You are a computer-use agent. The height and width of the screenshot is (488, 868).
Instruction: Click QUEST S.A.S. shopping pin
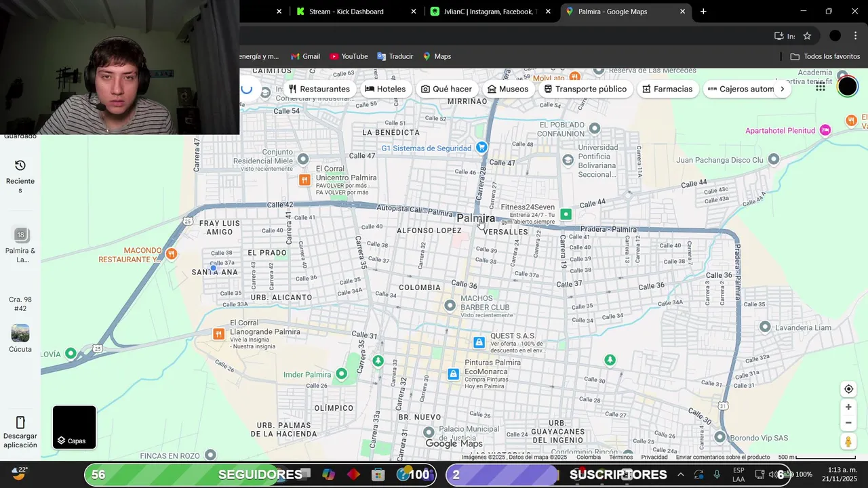479,342
